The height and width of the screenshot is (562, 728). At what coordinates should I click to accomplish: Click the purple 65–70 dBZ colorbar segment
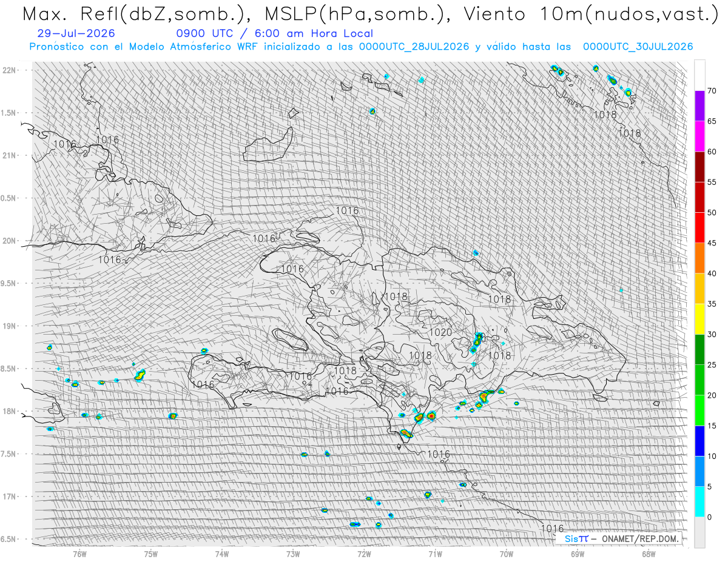(699, 106)
